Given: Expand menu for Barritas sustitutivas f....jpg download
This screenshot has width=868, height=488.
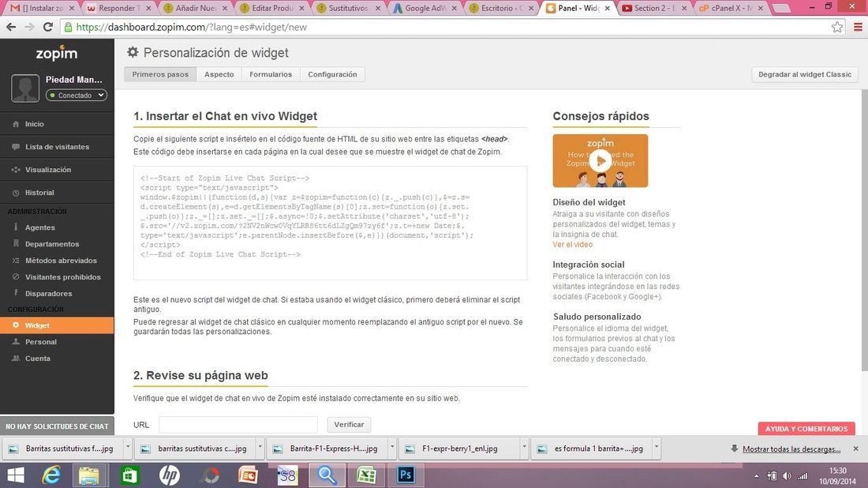Looking at the screenshot, I should [x=128, y=449].
